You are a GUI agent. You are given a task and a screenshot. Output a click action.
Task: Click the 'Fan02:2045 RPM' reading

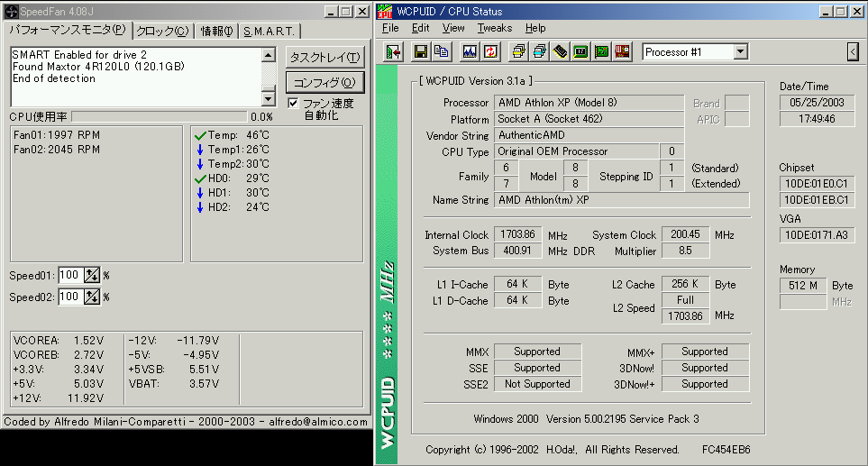pyautogui.click(x=57, y=150)
